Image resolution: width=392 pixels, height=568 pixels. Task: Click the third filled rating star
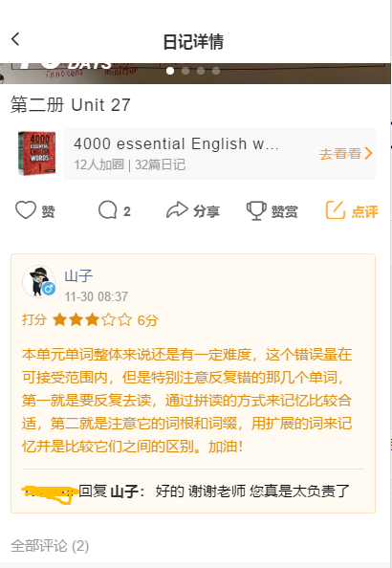92,320
